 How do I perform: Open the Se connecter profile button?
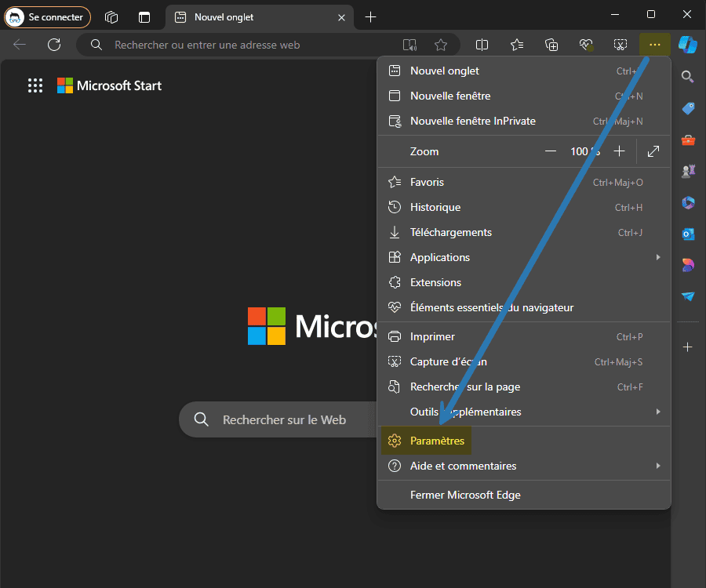point(47,17)
